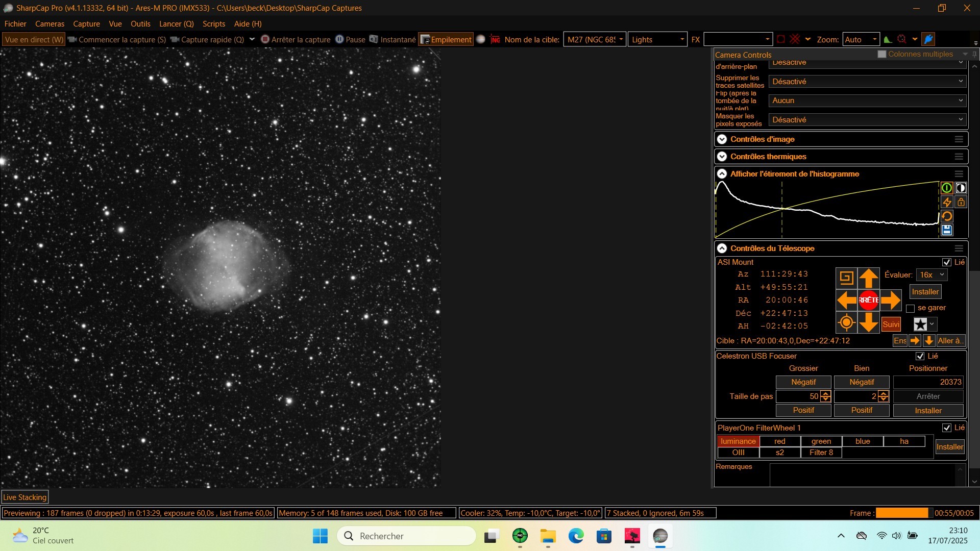The width and height of the screenshot is (980, 551).
Task: Toggle the Lié checkbox for PlayerOne FilterWheel
Action: pos(946,428)
